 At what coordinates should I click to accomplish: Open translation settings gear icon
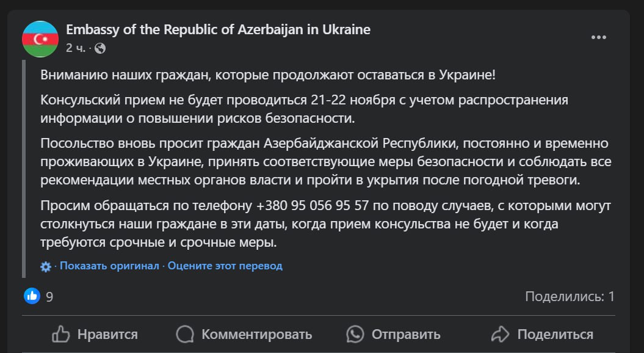click(x=46, y=267)
